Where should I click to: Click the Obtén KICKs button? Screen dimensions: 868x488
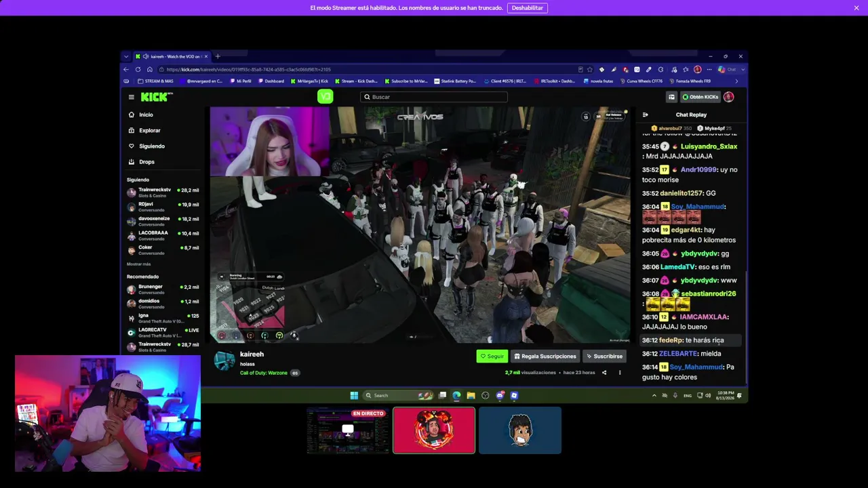(700, 97)
